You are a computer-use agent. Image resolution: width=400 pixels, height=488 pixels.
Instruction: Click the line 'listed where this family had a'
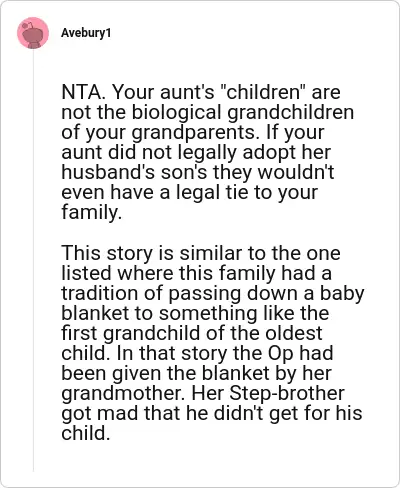pos(197,273)
